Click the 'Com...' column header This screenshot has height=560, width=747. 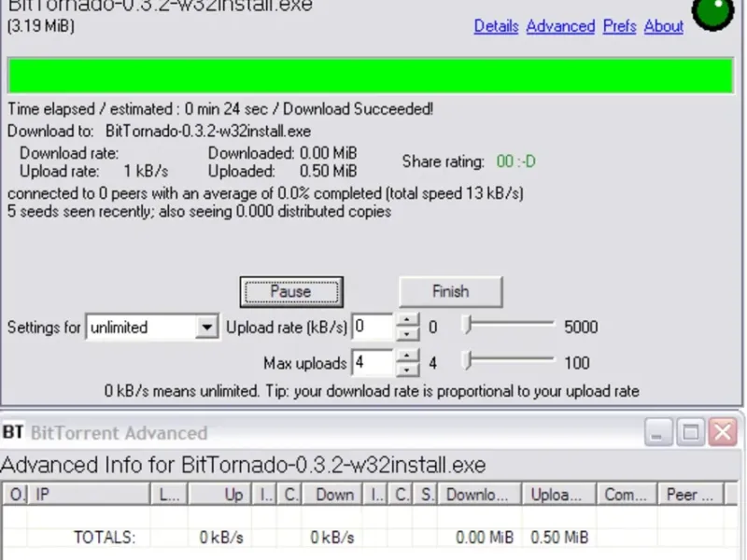point(627,495)
